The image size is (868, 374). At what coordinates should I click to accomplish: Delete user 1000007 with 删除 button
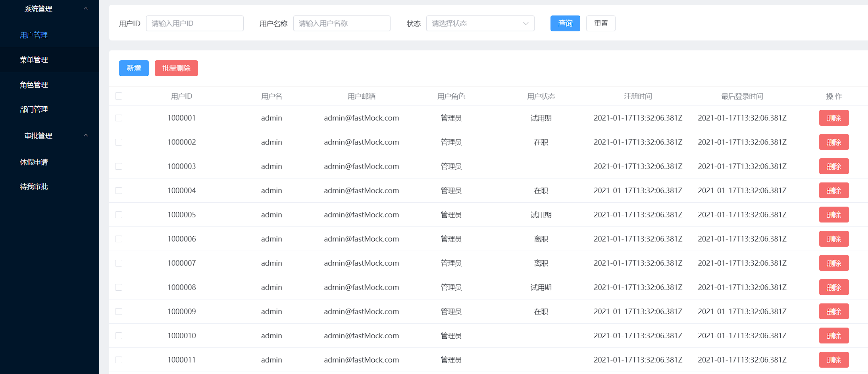point(834,263)
